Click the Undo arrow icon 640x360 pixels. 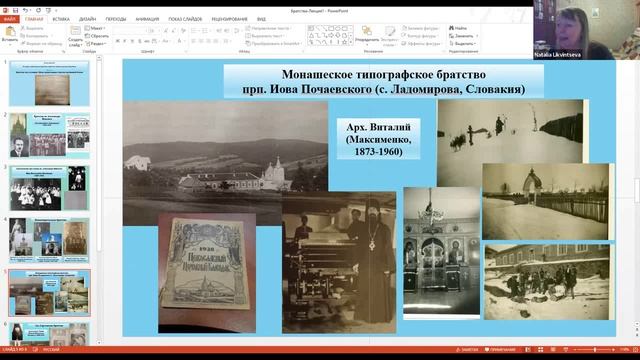pyautogui.click(x=25, y=11)
